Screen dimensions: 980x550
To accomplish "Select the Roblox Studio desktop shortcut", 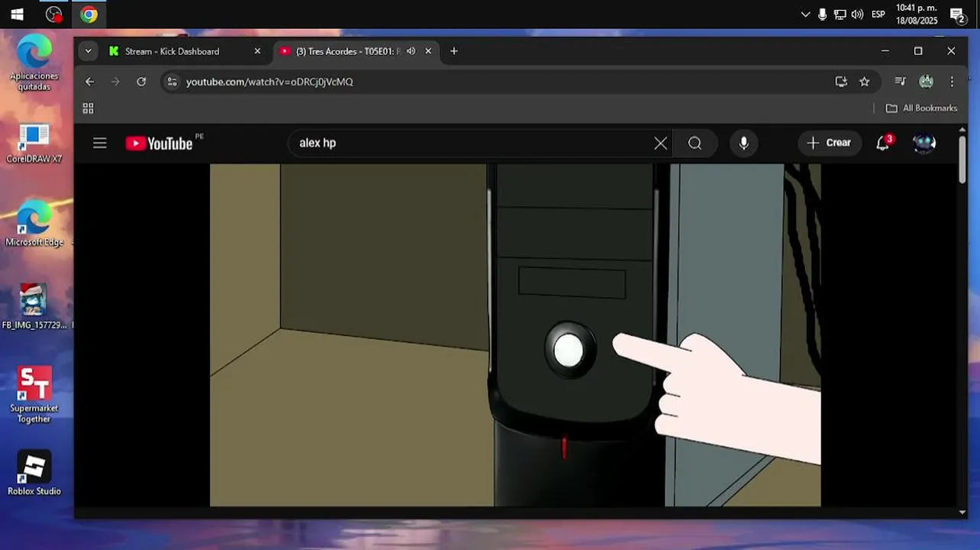I will (34, 473).
